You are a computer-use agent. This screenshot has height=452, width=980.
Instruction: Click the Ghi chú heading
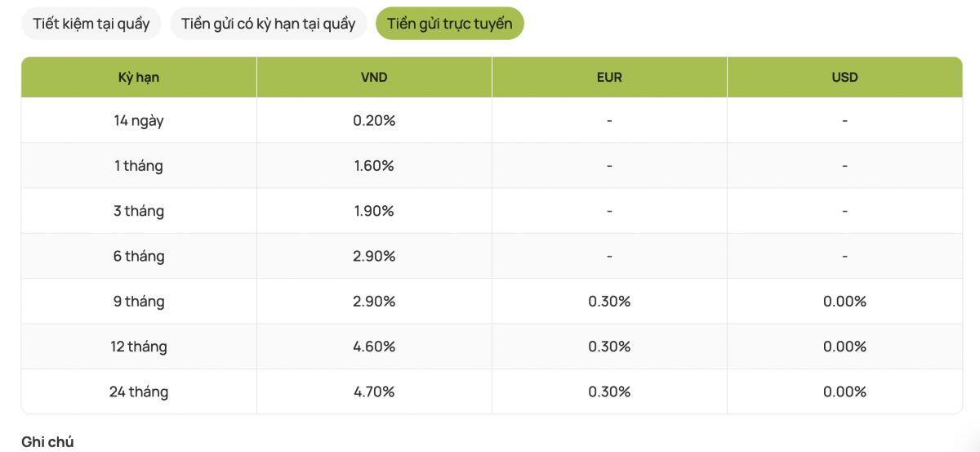pos(47,441)
